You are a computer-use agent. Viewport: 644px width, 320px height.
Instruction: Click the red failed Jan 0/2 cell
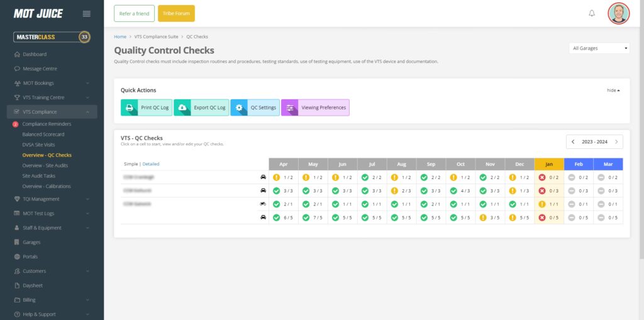point(548,177)
